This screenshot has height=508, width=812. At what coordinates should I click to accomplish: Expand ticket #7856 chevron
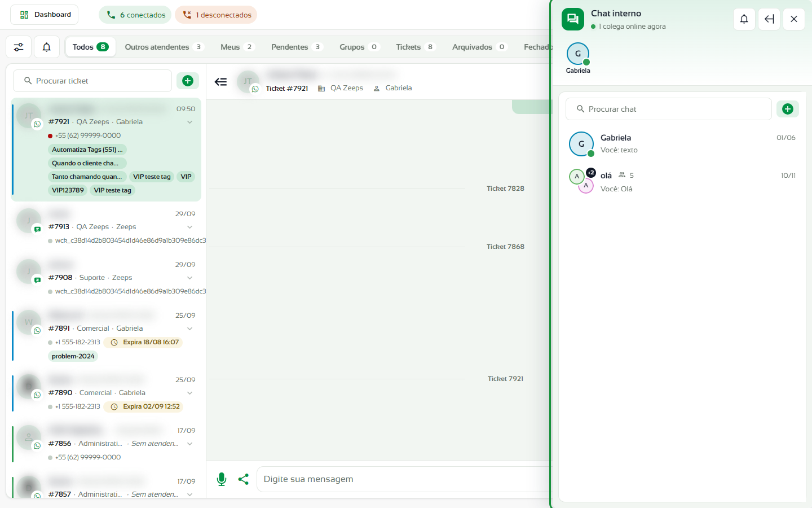pyautogui.click(x=190, y=444)
